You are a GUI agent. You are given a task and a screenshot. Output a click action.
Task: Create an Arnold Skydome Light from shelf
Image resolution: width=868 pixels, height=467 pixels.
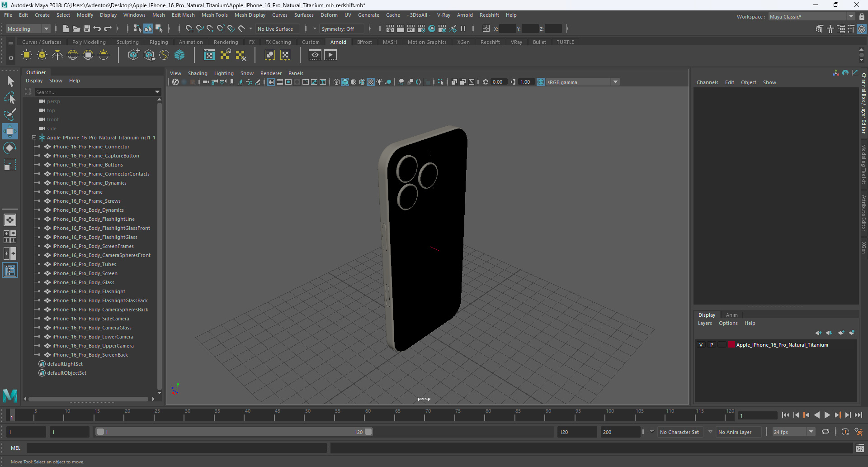point(73,55)
